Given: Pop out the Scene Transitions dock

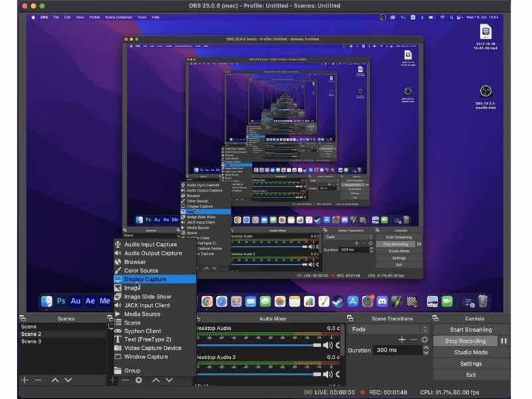Looking at the screenshot, I should click(x=350, y=319).
